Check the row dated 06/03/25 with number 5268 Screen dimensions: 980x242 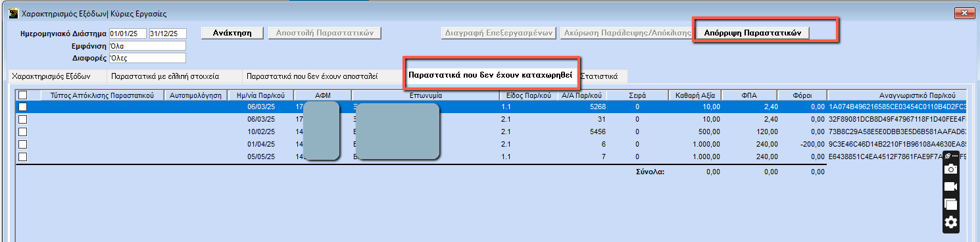tap(23, 107)
